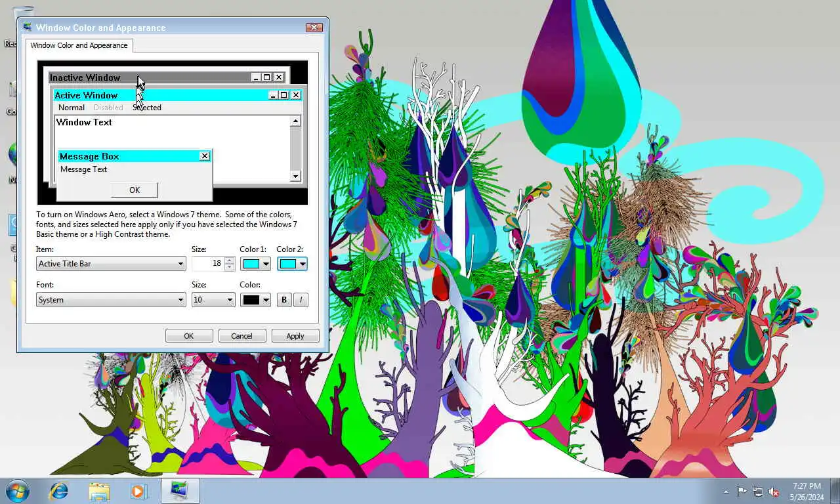Click the Normal menu item in preview
The image size is (840, 504).
click(x=72, y=108)
